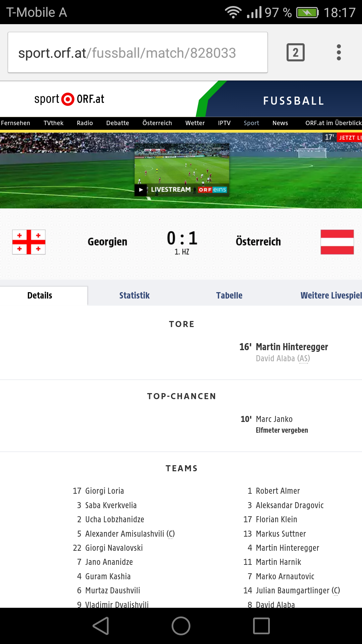This screenshot has width=362, height=644.
Task: Select the Details tab
Action: (40, 296)
